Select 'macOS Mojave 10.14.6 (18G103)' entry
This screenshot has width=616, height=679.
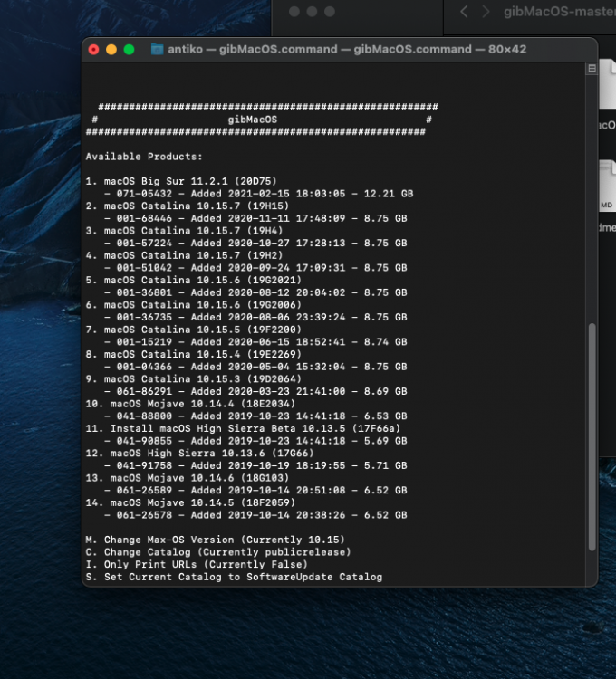point(188,478)
